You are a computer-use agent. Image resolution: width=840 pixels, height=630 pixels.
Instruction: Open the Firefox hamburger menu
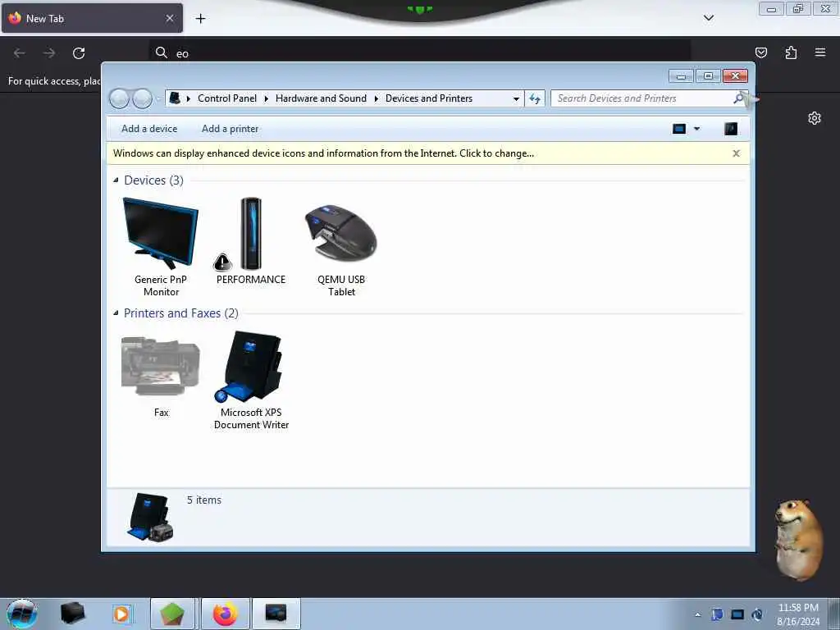[820, 52]
